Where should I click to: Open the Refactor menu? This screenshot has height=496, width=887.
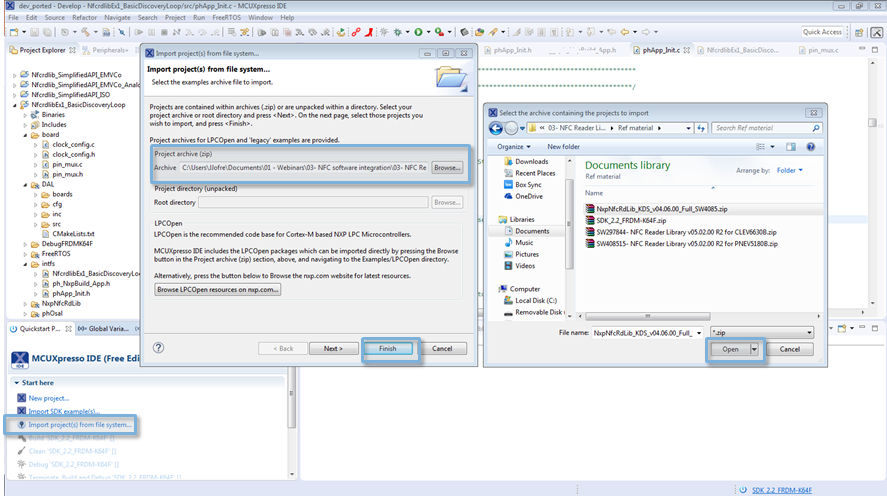tap(84, 18)
